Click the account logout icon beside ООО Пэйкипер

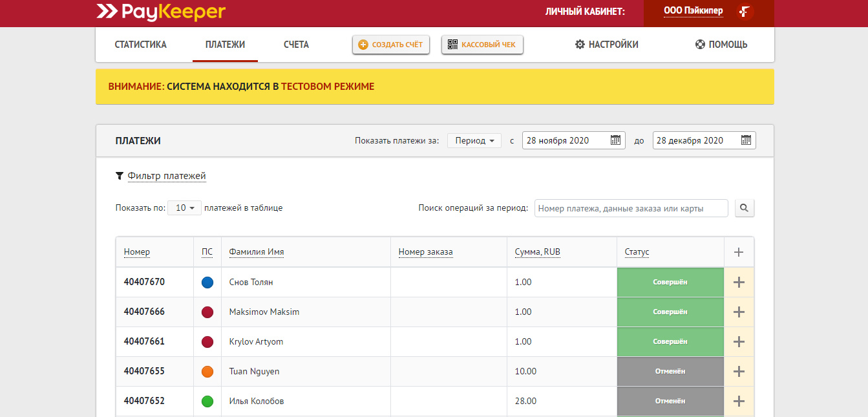pos(745,11)
